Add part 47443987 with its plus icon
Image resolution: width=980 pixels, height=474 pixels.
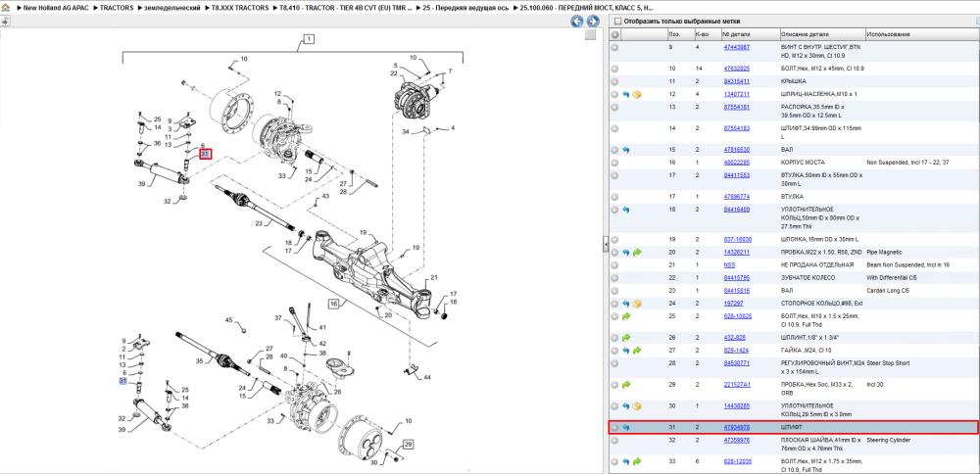pos(615,47)
